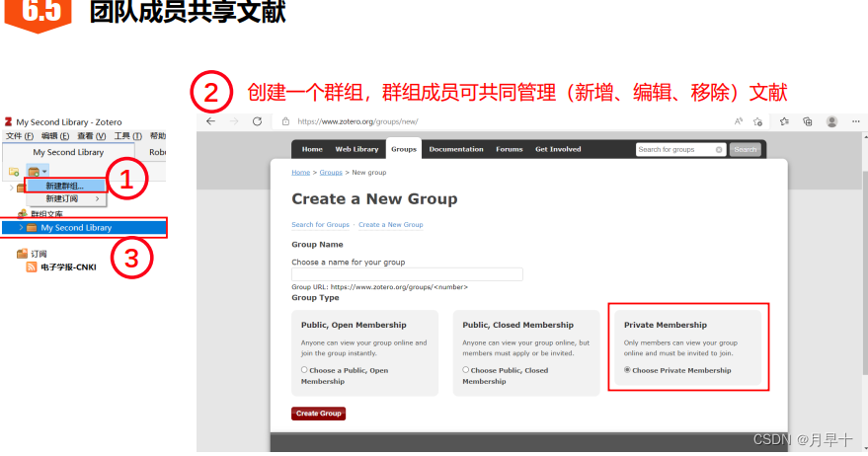868x456 pixels.
Task: Open the 工具(T) menu
Action: click(x=127, y=136)
